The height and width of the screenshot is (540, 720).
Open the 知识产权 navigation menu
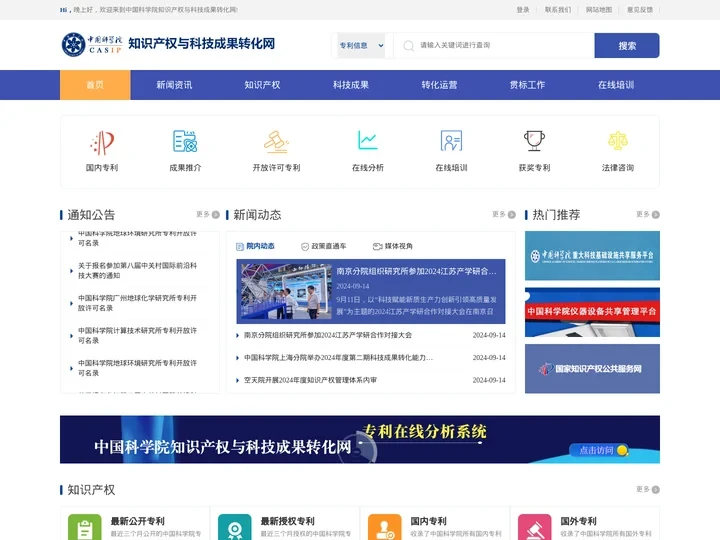(262, 85)
